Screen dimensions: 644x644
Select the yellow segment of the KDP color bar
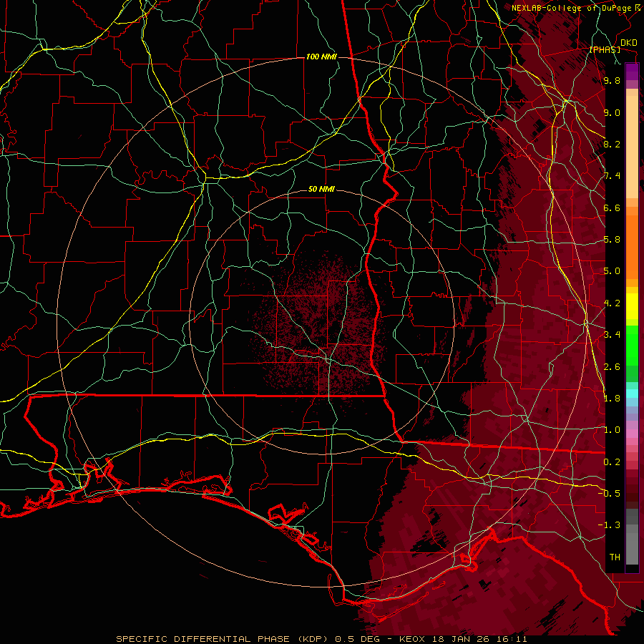point(632,306)
